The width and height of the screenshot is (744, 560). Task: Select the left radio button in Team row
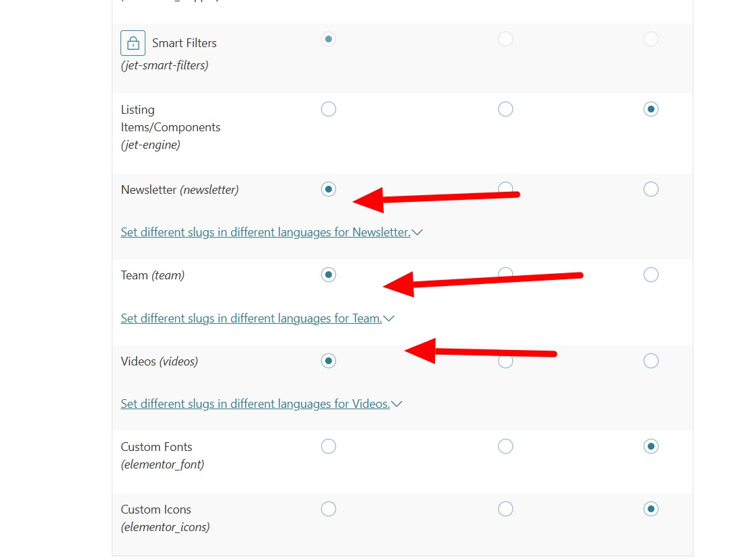click(x=329, y=275)
